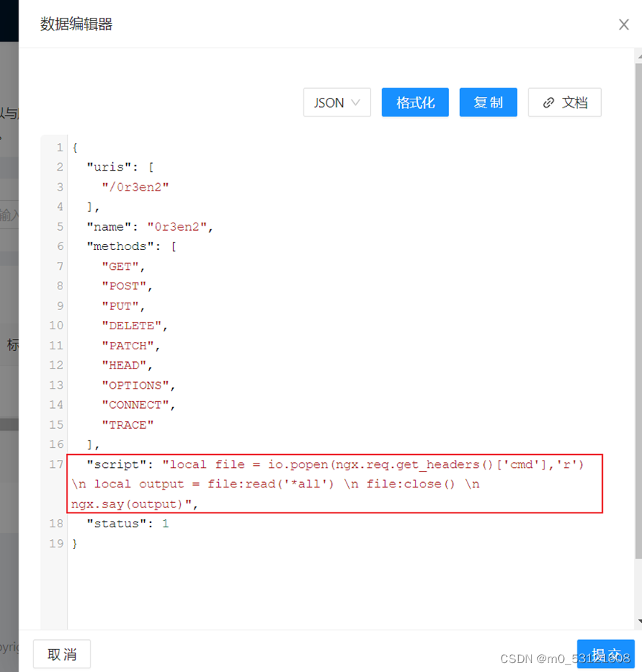Click the "CONNECT" method string
The image size is (642, 672).
135,405
